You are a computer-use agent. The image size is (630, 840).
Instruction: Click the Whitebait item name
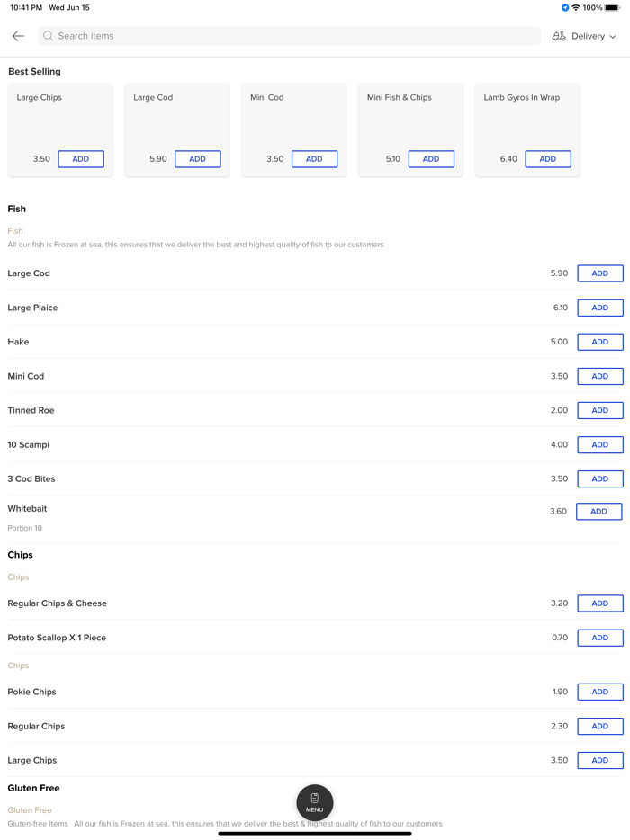tap(27, 508)
